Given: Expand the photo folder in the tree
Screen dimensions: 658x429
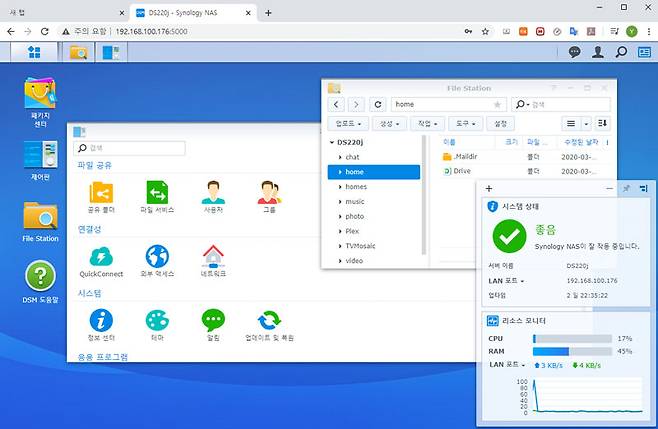Looking at the screenshot, I should 340,217.
